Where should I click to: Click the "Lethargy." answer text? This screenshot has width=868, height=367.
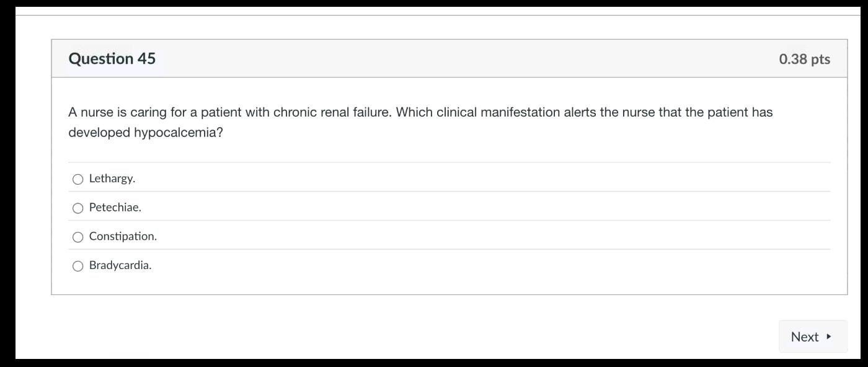click(x=112, y=179)
